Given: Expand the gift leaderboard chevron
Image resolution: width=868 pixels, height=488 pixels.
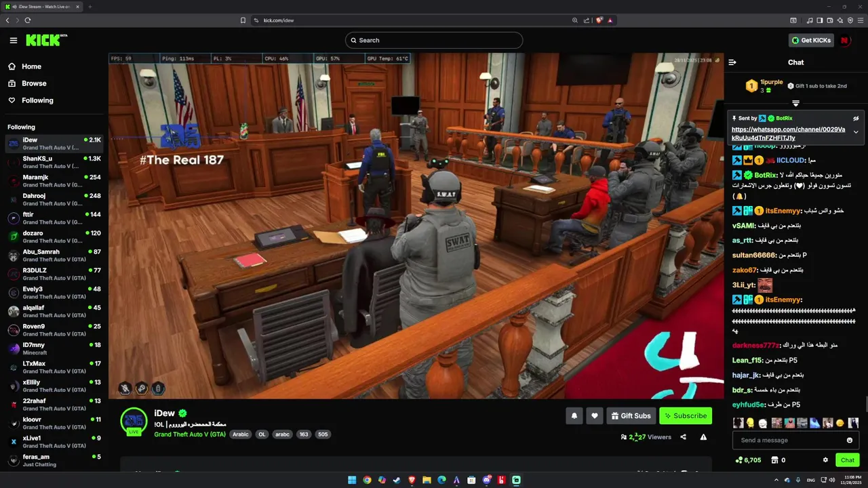Looking at the screenshot, I should [795, 104].
